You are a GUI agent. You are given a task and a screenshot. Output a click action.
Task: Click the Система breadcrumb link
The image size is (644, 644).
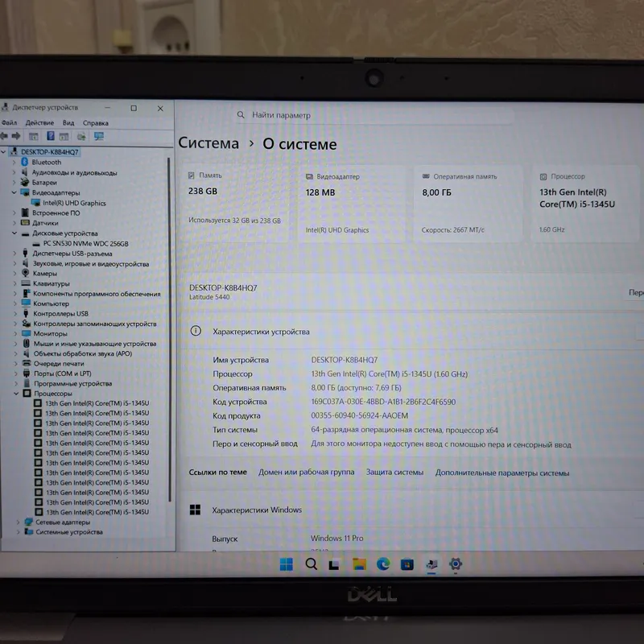coord(208,143)
